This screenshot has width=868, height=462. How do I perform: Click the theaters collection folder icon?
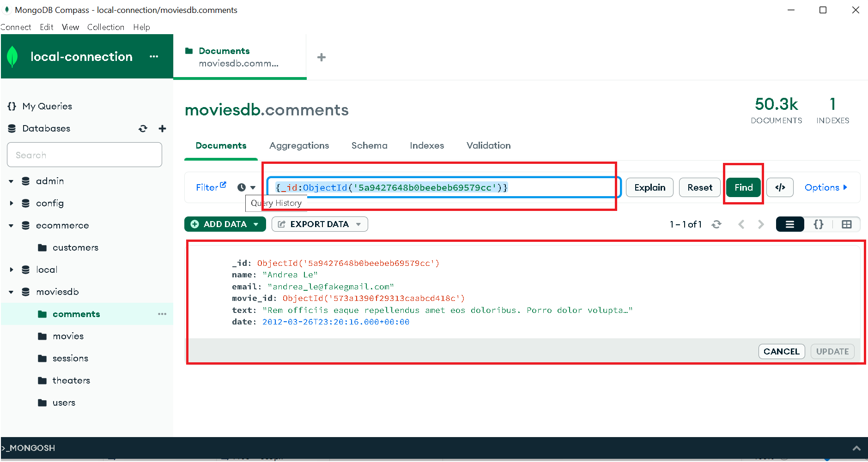coord(42,380)
